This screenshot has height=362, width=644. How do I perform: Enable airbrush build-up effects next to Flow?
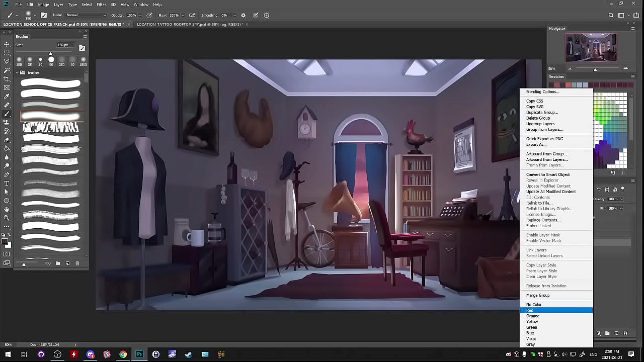click(192, 16)
